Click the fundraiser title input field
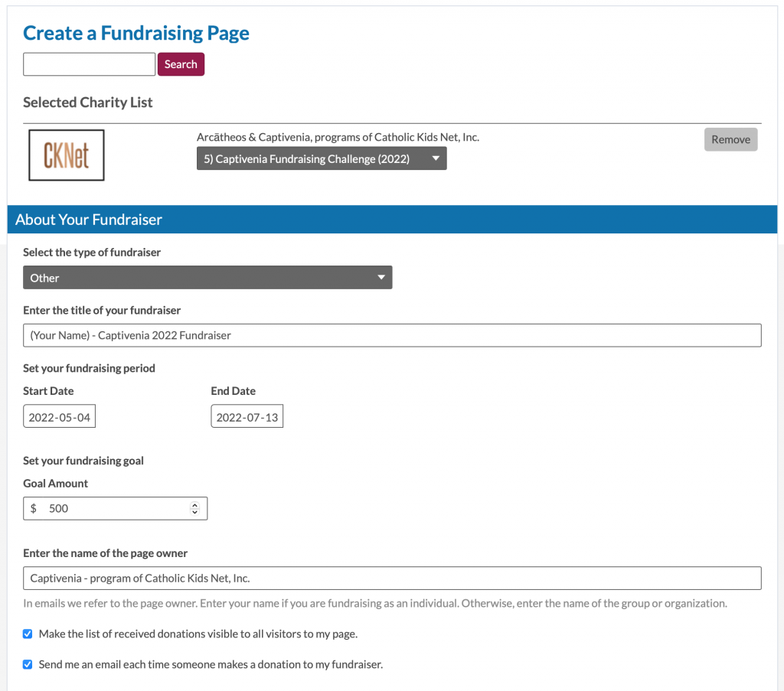784x691 pixels. click(392, 335)
